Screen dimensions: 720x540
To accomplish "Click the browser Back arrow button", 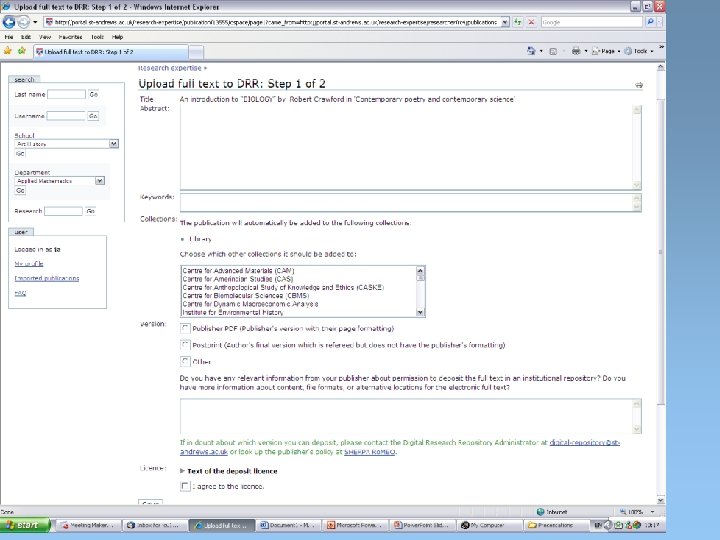I will 9,22.
